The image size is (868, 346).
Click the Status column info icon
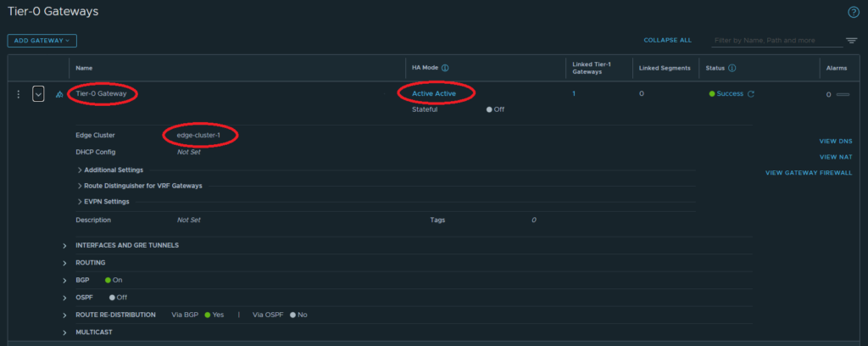coord(732,68)
